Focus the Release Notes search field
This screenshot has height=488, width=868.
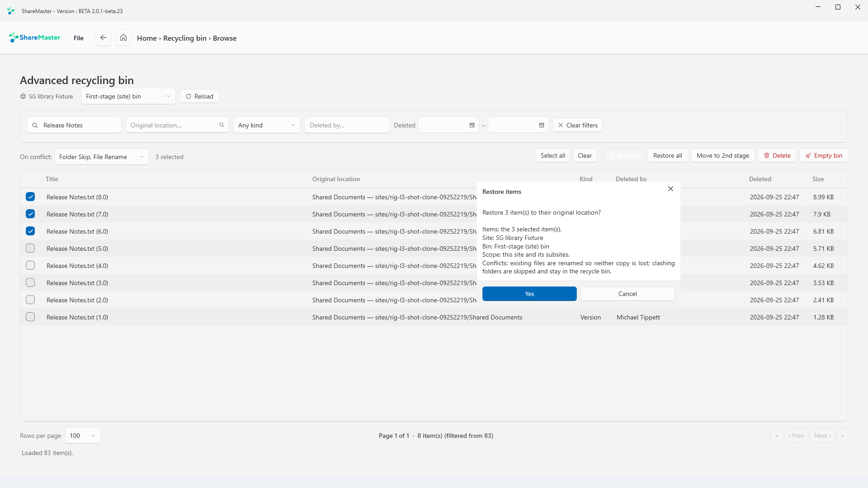click(74, 125)
